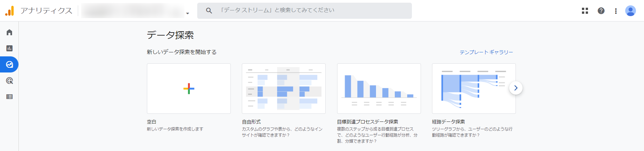Click the search magnifier icon
The image size is (644, 151).
[209, 11]
